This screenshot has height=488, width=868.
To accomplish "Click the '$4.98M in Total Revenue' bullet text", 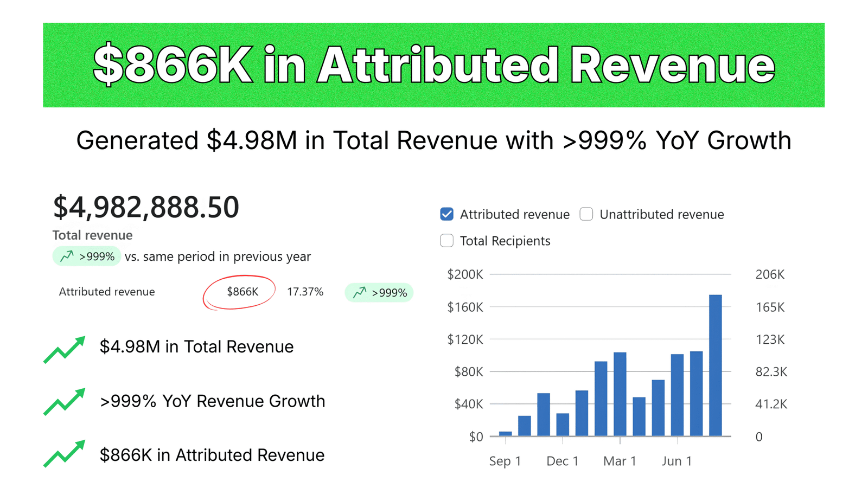I will coord(196,346).
